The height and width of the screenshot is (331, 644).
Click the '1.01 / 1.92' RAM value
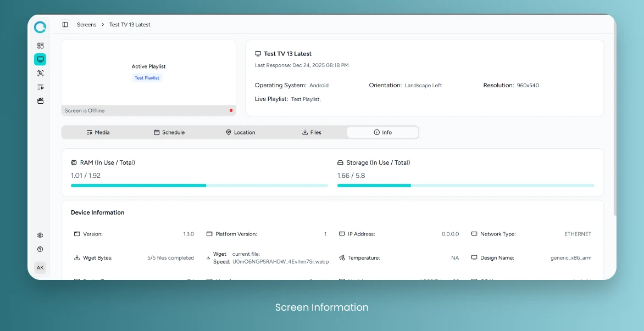point(86,176)
